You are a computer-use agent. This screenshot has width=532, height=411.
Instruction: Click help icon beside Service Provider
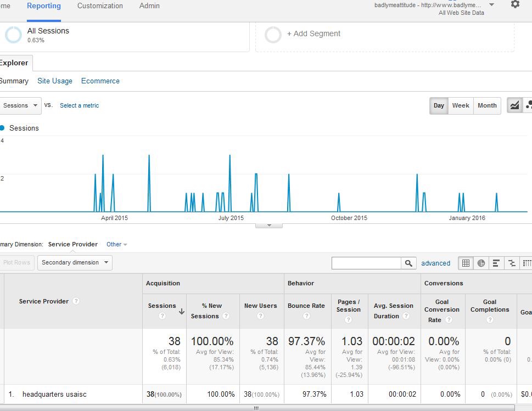(76, 301)
